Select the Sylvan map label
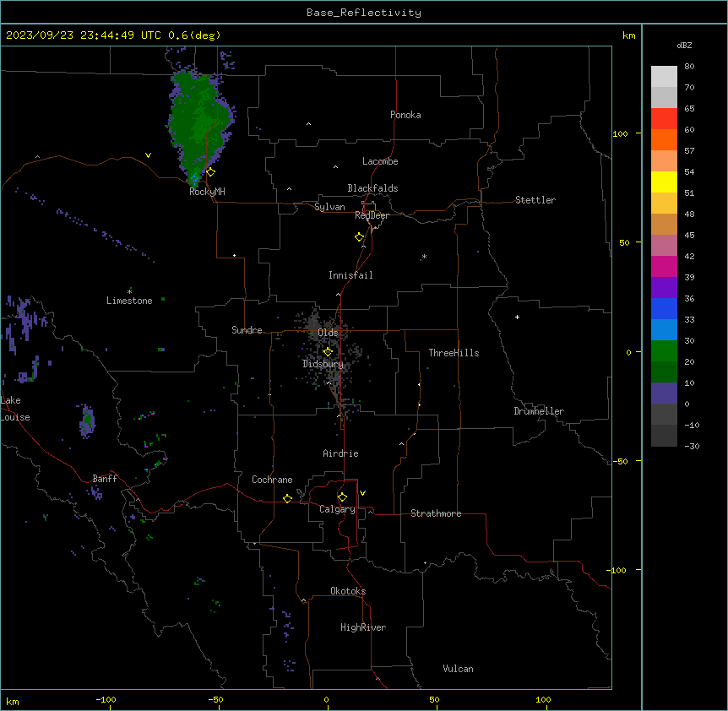728x711 pixels. coord(329,207)
